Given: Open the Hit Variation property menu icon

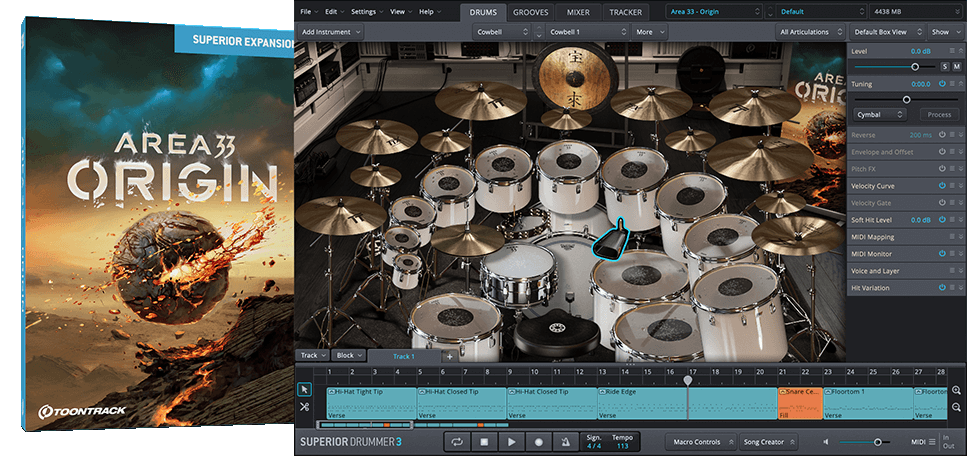Looking at the screenshot, I should (x=952, y=288).
